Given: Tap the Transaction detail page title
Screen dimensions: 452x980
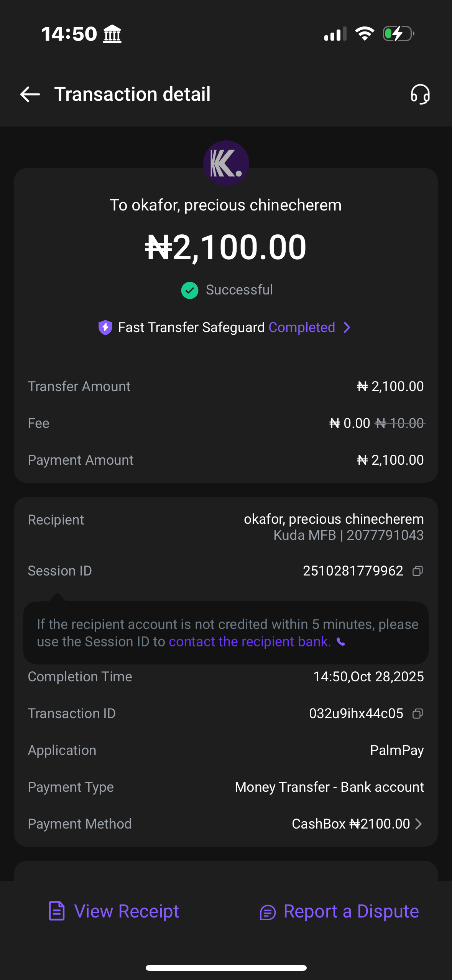Looking at the screenshot, I should point(132,94).
